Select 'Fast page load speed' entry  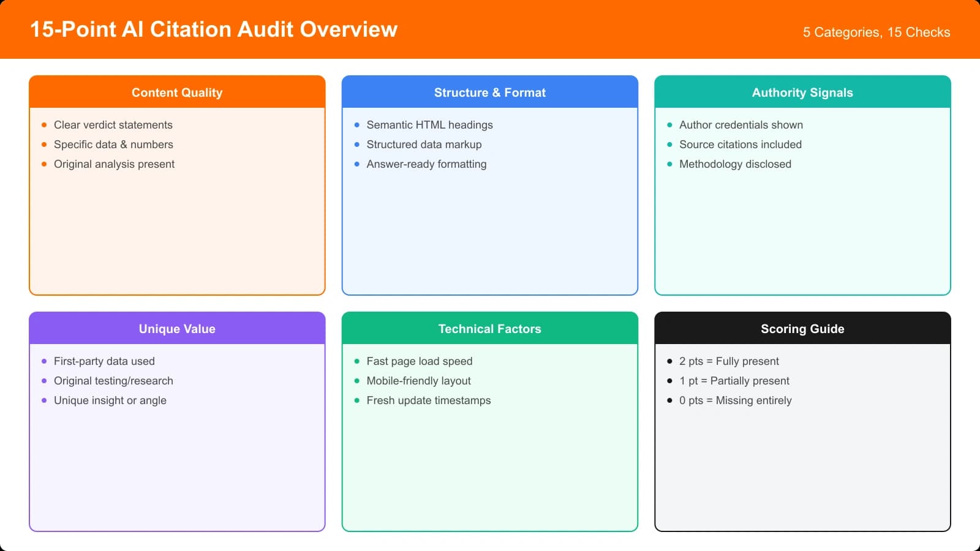[x=420, y=361]
